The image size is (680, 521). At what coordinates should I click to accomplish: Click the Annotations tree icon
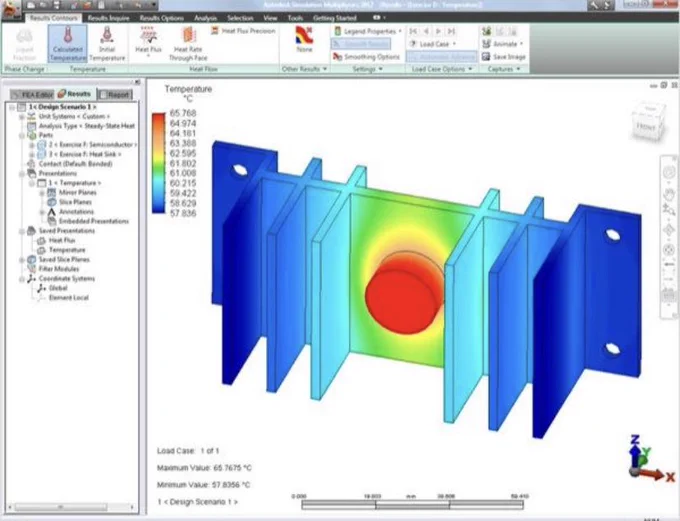[52, 212]
